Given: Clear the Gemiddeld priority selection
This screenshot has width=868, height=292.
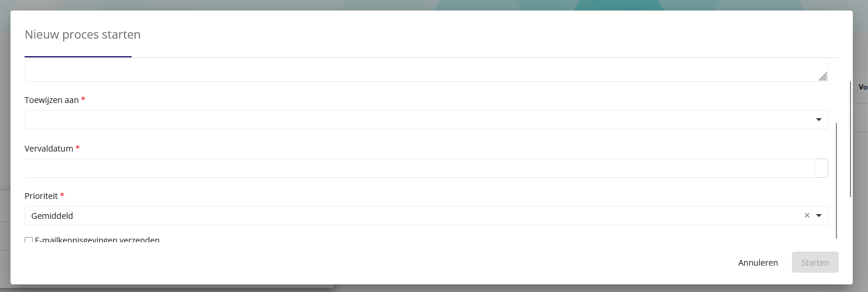Looking at the screenshot, I should [x=807, y=215].
